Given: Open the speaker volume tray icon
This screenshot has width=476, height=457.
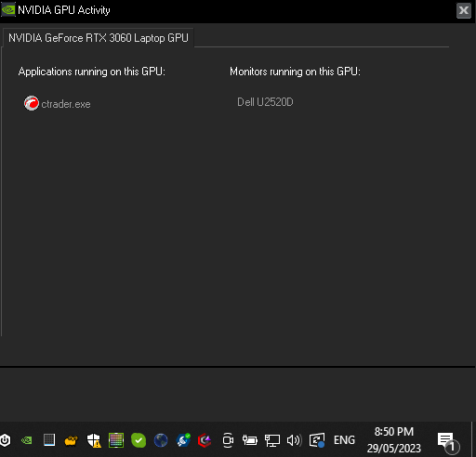Looking at the screenshot, I should click(x=294, y=440).
